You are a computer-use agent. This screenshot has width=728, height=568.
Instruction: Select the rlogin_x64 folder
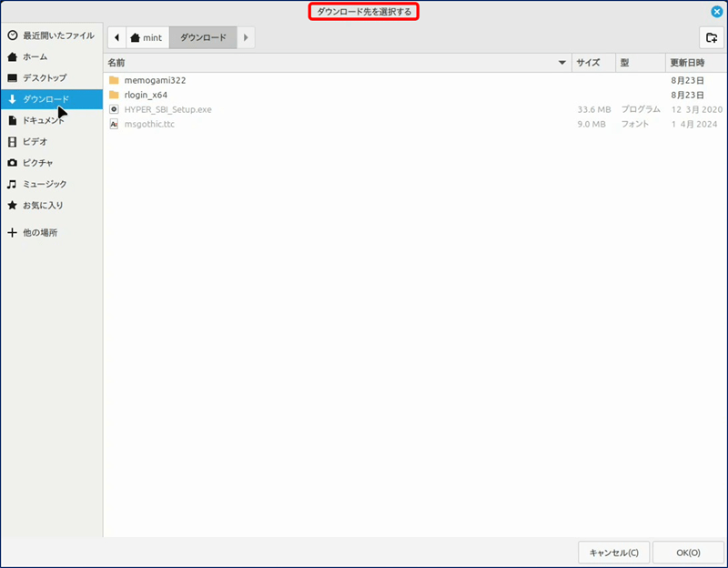tap(415, 95)
